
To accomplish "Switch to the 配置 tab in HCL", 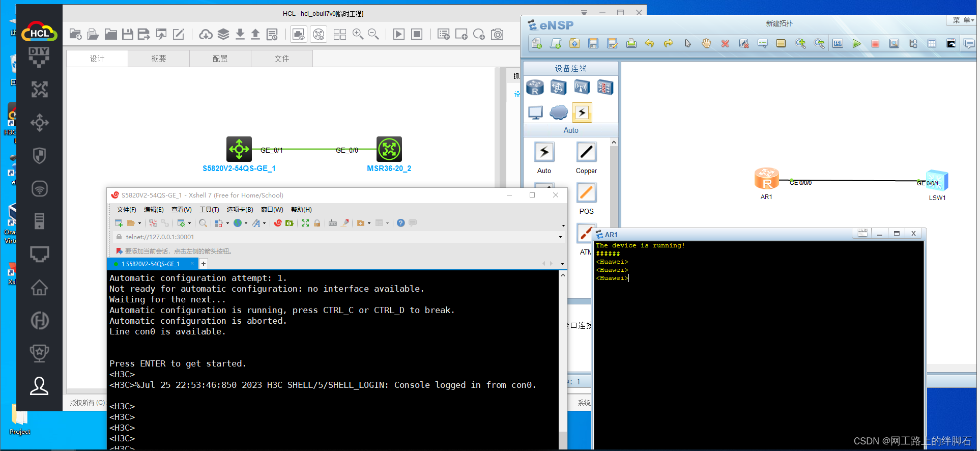I will [x=220, y=59].
